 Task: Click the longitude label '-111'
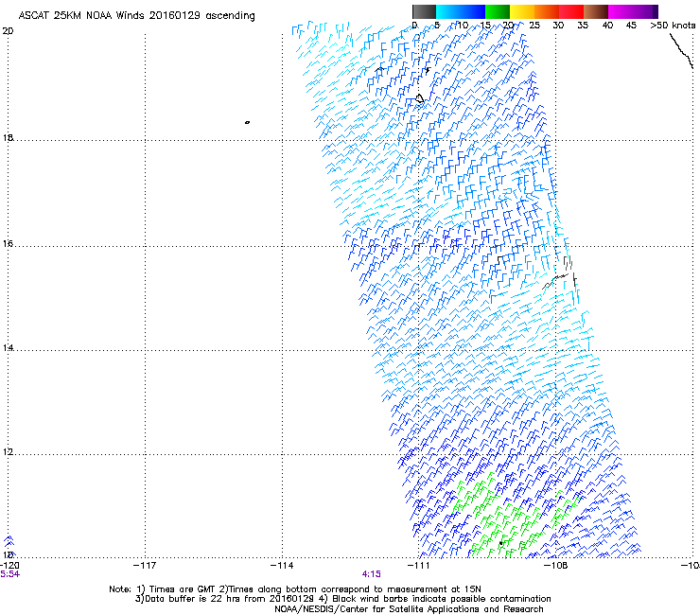418,566
